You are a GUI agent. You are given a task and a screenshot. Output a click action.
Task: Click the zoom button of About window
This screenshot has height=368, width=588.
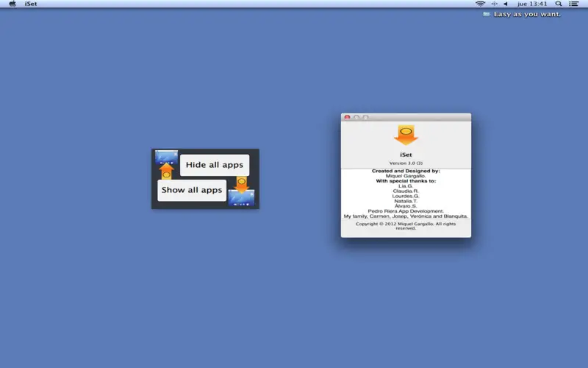(x=365, y=117)
